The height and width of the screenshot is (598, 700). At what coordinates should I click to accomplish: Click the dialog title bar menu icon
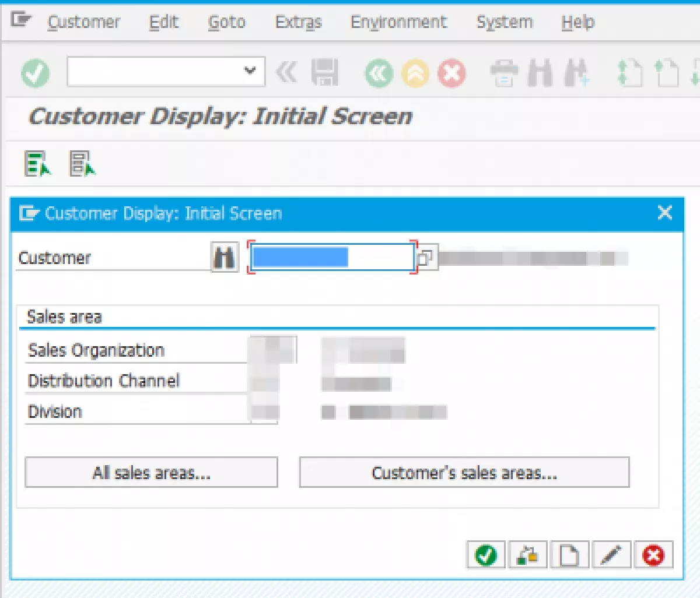pyautogui.click(x=29, y=213)
